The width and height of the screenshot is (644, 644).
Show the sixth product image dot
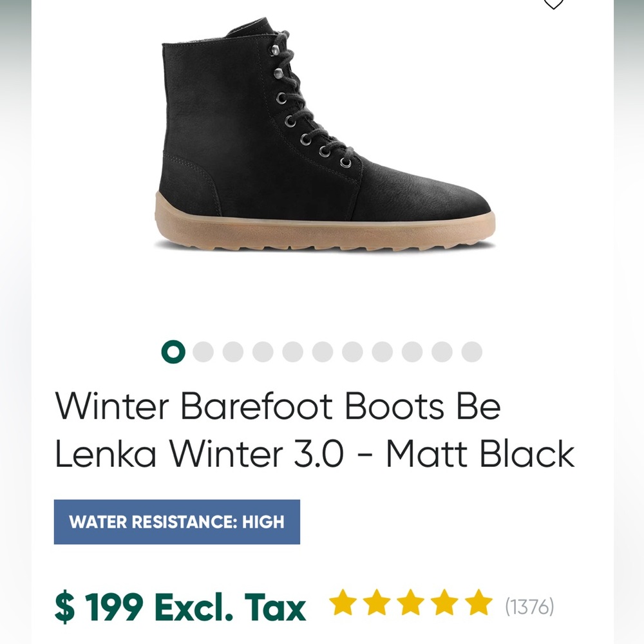[322, 352]
